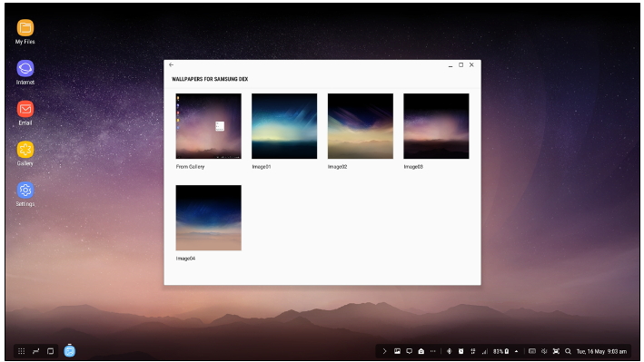Click the From Gallery label

190,167
